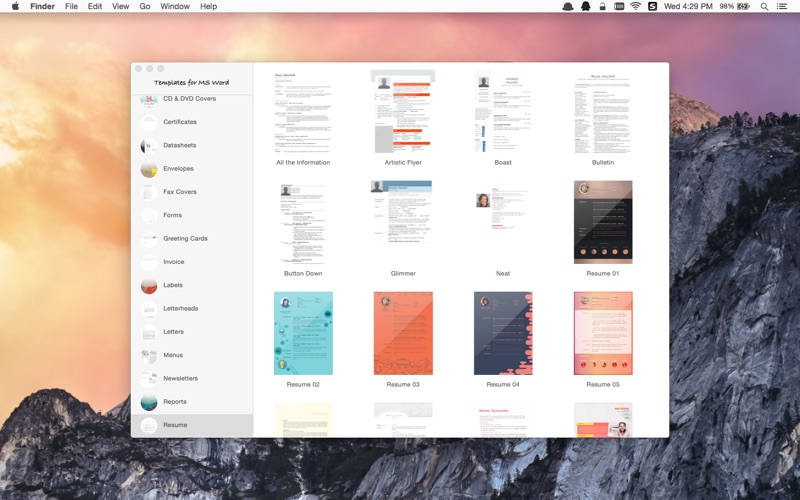Select the Forms category icon
Screen dimensions: 800x500
(x=149, y=216)
